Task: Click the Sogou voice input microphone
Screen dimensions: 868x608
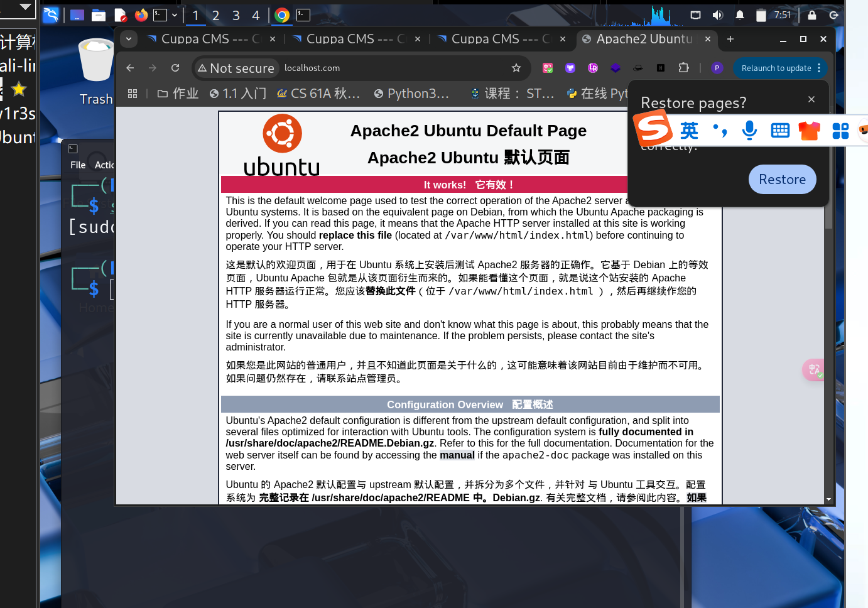Action: (x=749, y=130)
